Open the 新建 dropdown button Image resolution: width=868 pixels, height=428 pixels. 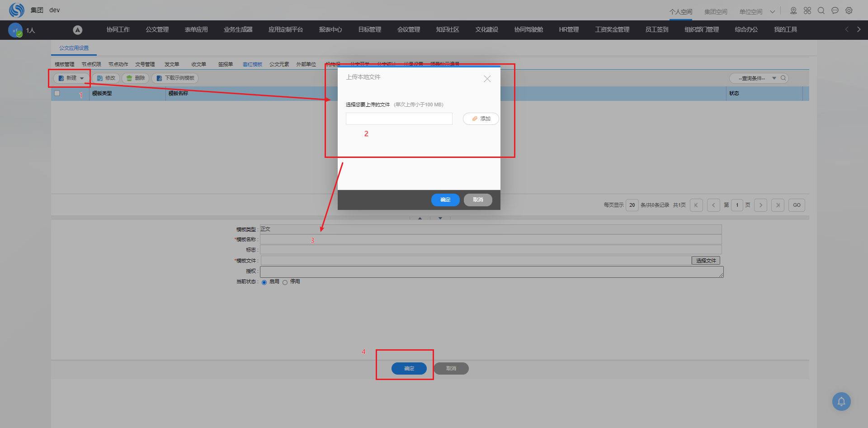(x=71, y=78)
